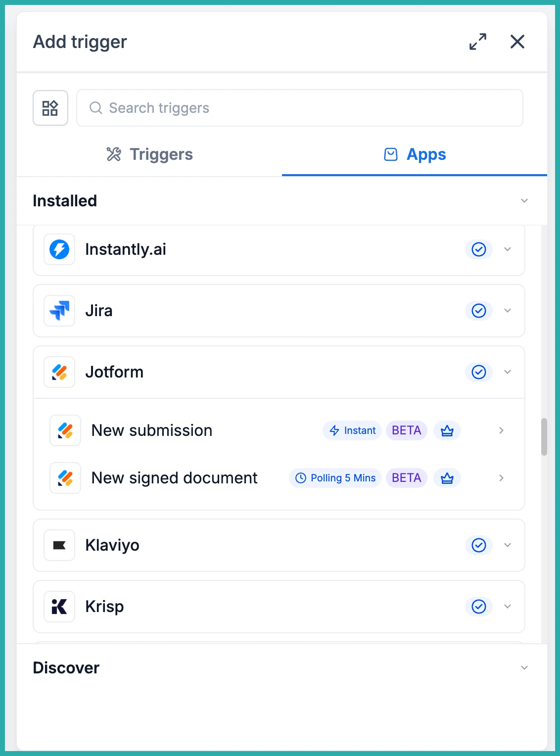Collapse the Installed section
The image size is (560, 756).
click(x=524, y=201)
